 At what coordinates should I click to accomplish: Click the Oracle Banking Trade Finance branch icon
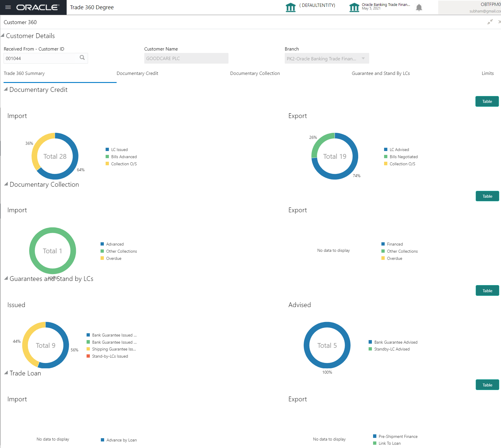pos(354,7)
